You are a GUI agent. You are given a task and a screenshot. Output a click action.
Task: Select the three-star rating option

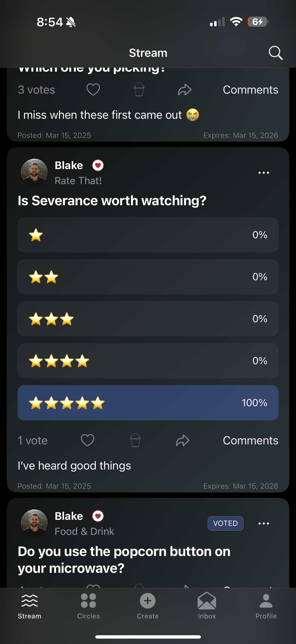pos(148,319)
